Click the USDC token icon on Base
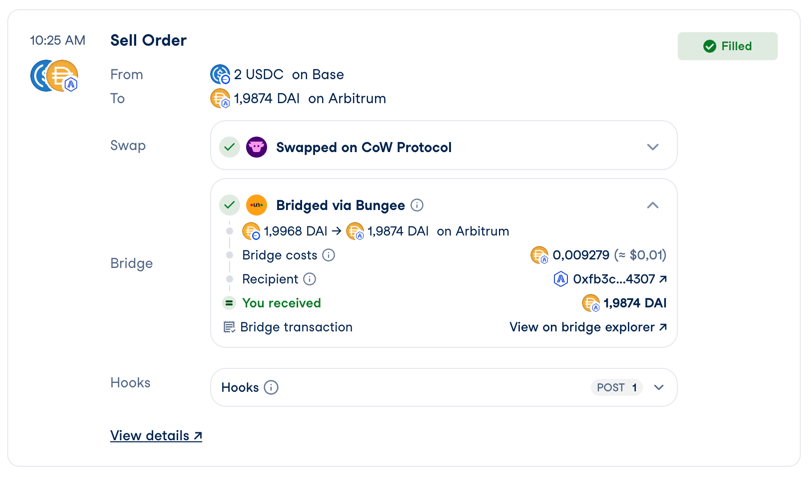This screenshot has height=477, width=811. pos(220,74)
